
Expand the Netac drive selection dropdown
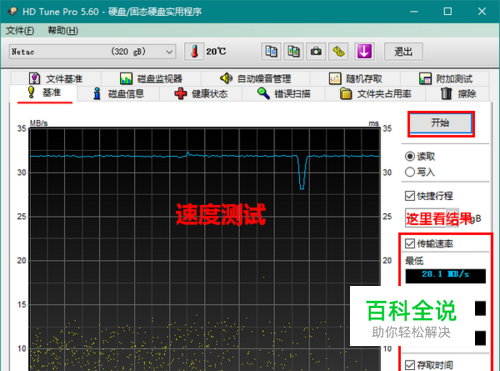[x=92, y=52]
